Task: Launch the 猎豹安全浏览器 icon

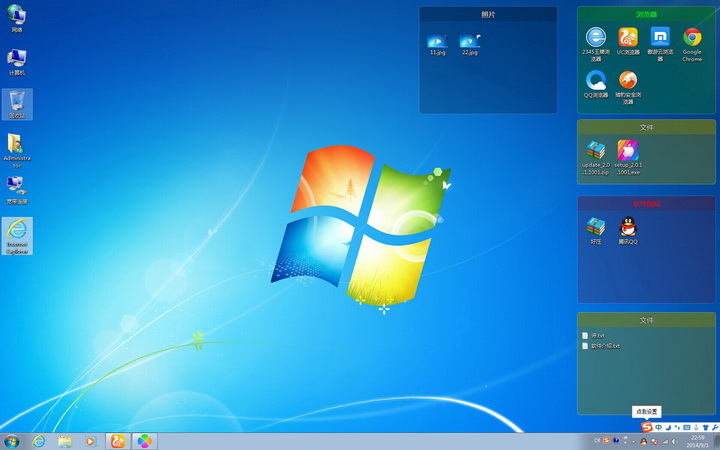Action: [628, 87]
